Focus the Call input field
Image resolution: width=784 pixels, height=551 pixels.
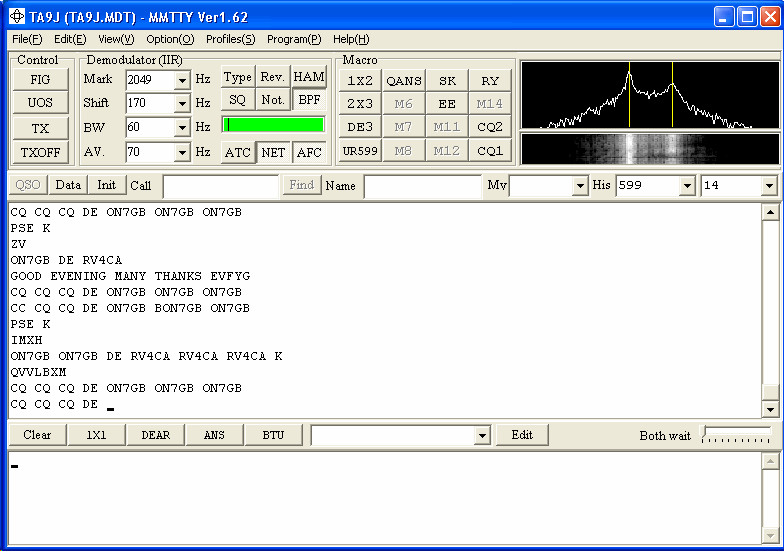pyautogui.click(x=220, y=186)
